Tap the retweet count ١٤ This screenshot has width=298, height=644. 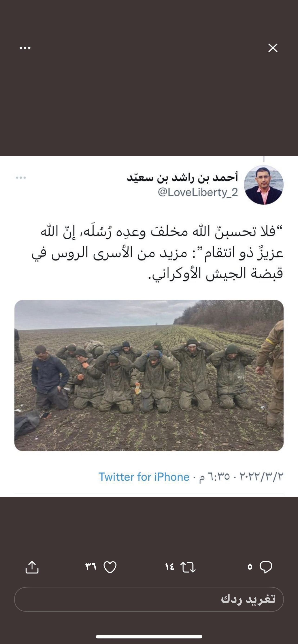169,567
